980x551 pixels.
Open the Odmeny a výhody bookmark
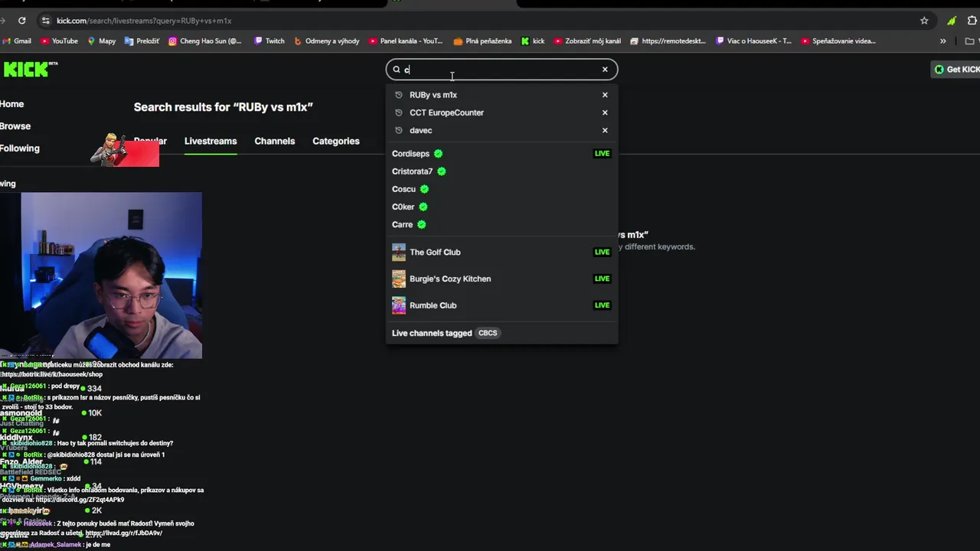tap(327, 41)
